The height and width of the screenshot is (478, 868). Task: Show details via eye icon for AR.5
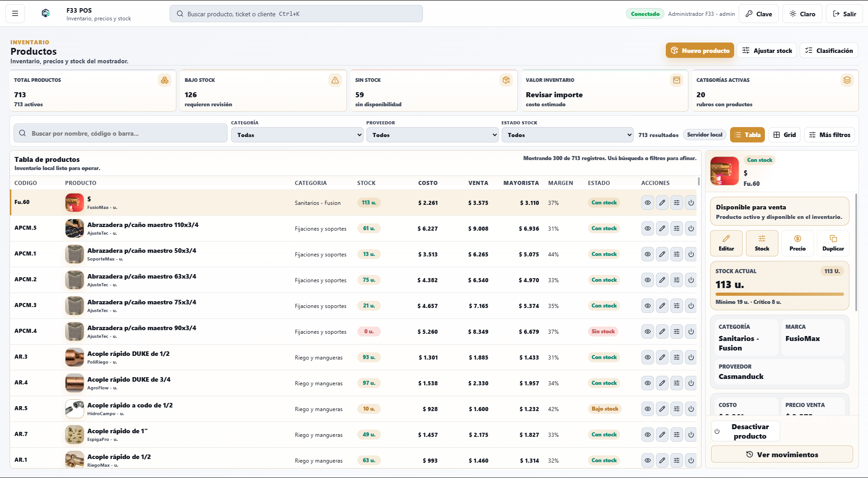click(x=648, y=409)
